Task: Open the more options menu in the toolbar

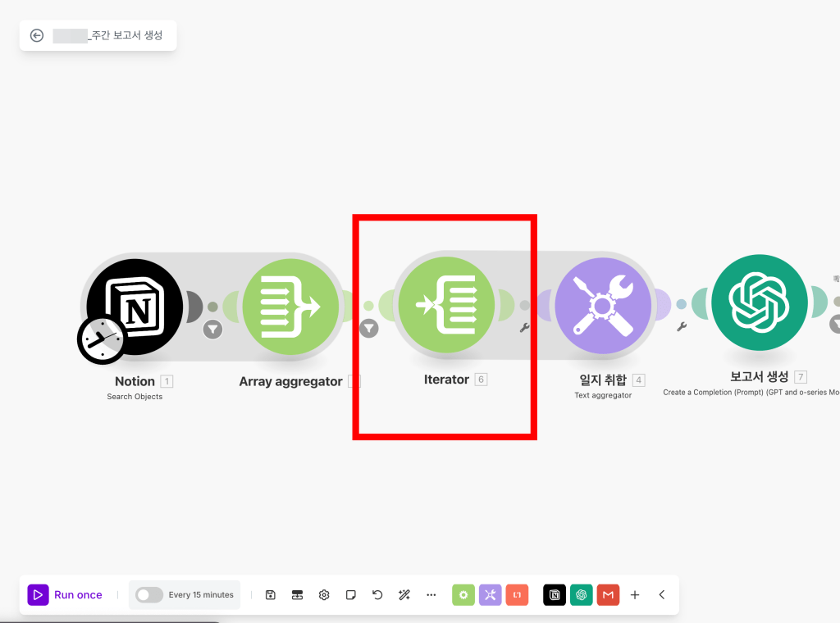Action: 431,594
